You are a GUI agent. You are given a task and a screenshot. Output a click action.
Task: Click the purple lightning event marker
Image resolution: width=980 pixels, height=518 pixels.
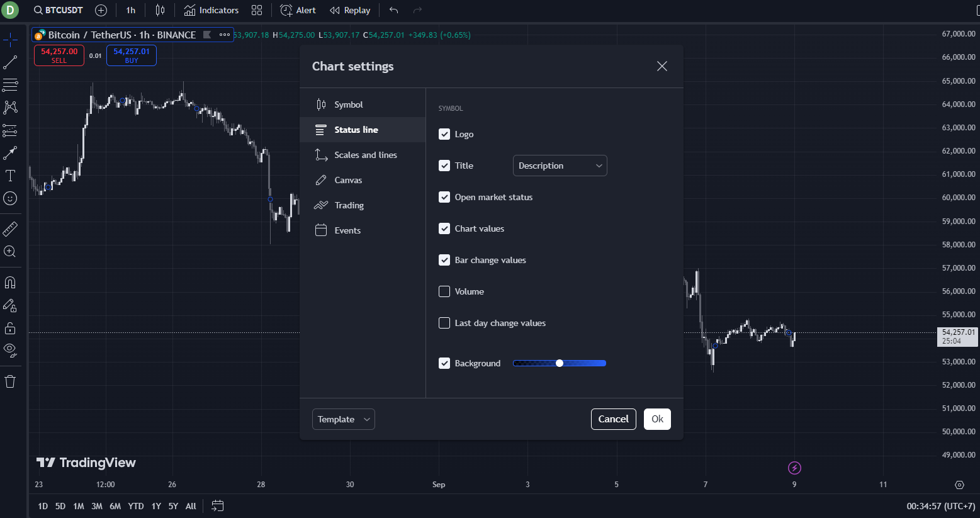[x=795, y=468]
